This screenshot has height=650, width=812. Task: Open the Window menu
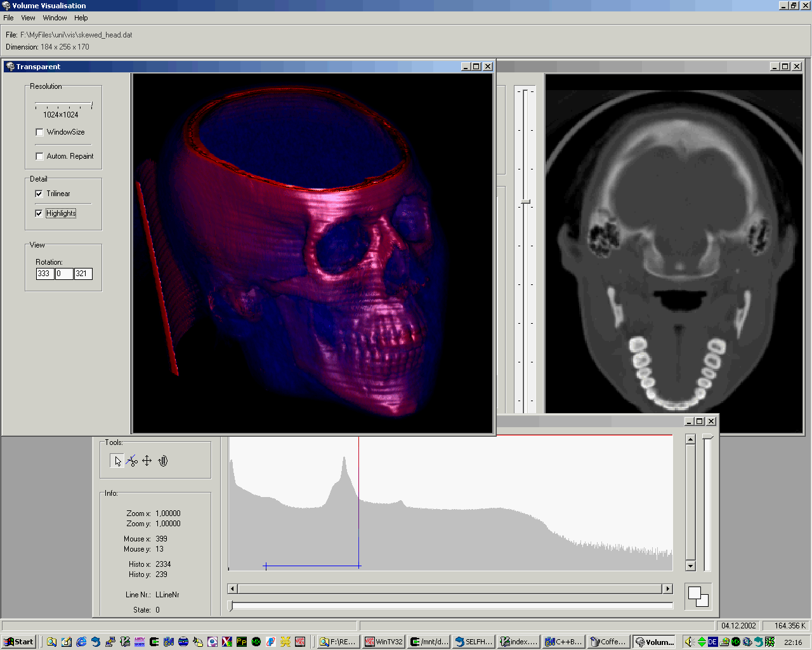(x=55, y=18)
